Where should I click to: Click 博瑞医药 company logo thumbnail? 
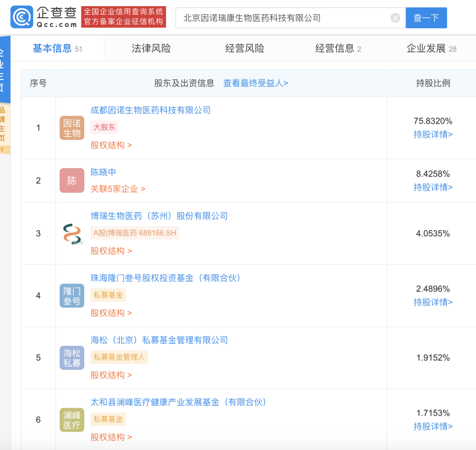72,234
